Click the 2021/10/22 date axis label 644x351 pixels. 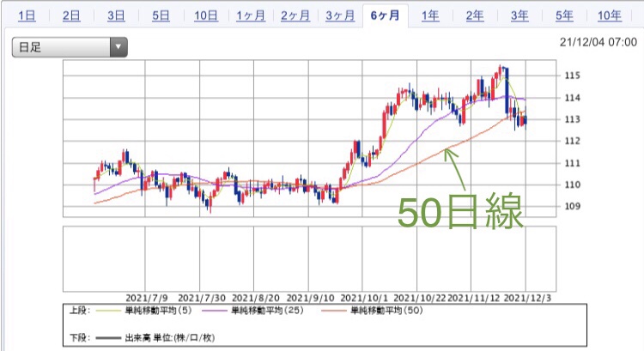[419, 298]
